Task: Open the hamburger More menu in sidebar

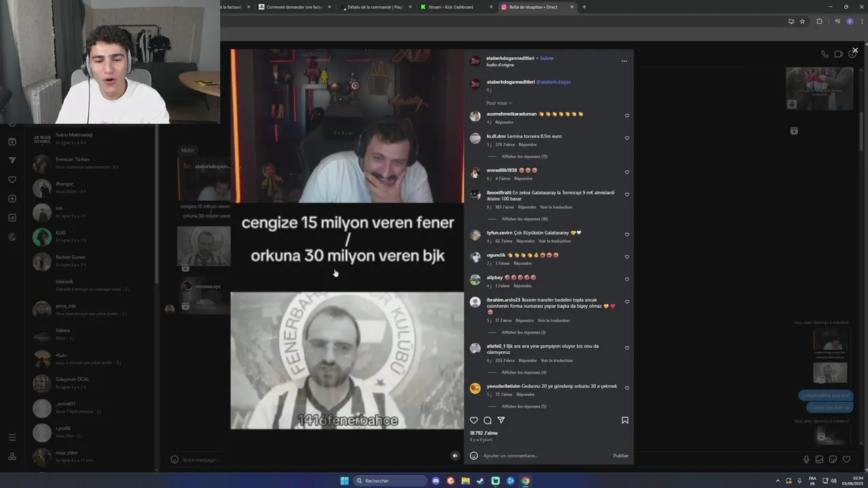Action: click(x=12, y=437)
